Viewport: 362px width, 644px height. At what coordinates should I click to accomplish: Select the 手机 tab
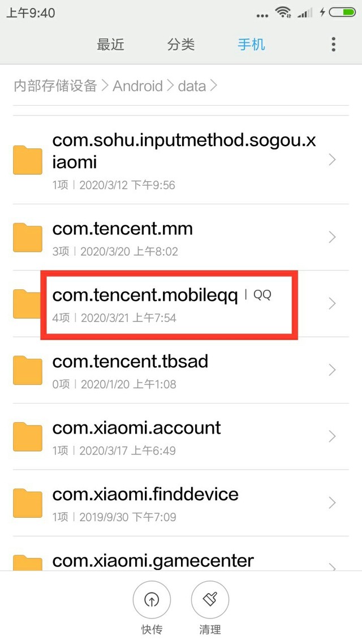click(251, 44)
